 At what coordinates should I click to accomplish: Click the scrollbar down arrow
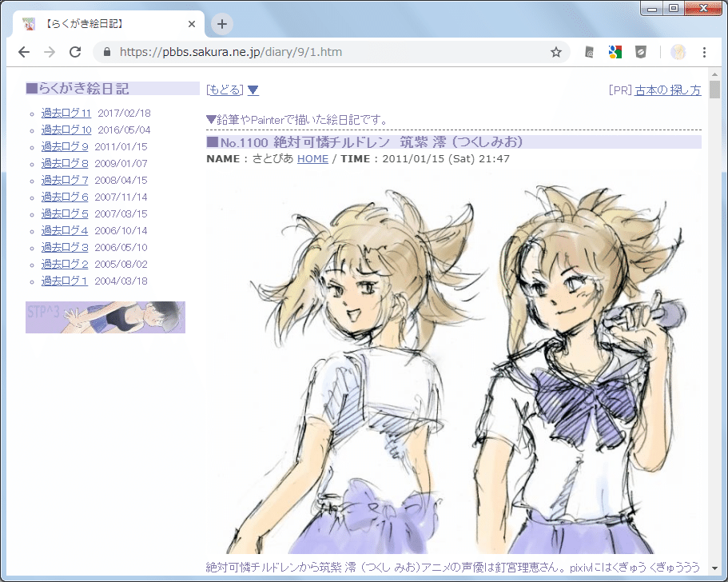pos(714,567)
